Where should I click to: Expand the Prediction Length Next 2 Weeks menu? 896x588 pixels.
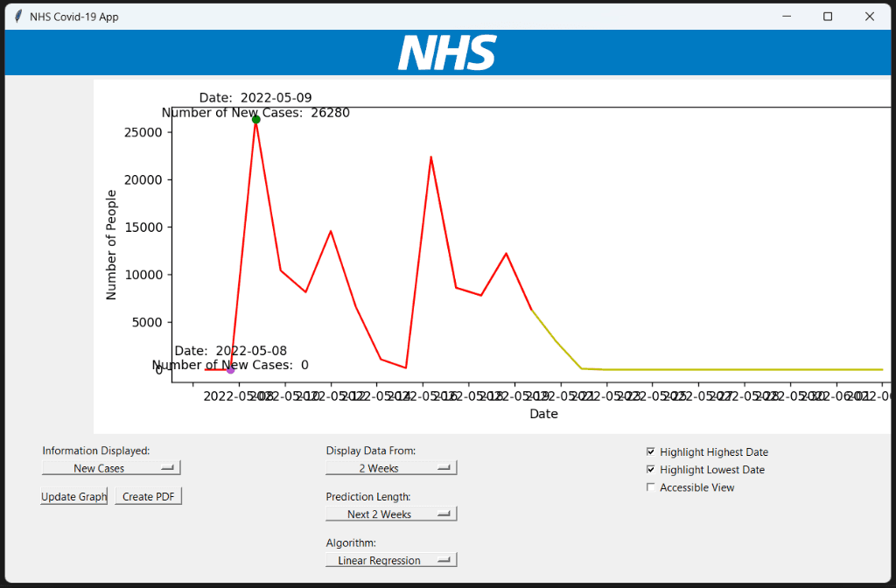(391, 514)
